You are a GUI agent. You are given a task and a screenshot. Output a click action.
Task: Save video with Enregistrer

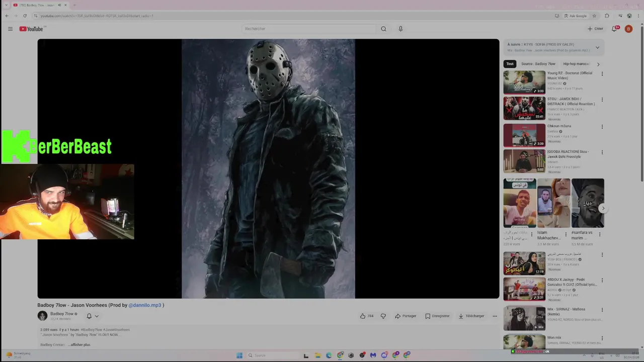click(437, 316)
